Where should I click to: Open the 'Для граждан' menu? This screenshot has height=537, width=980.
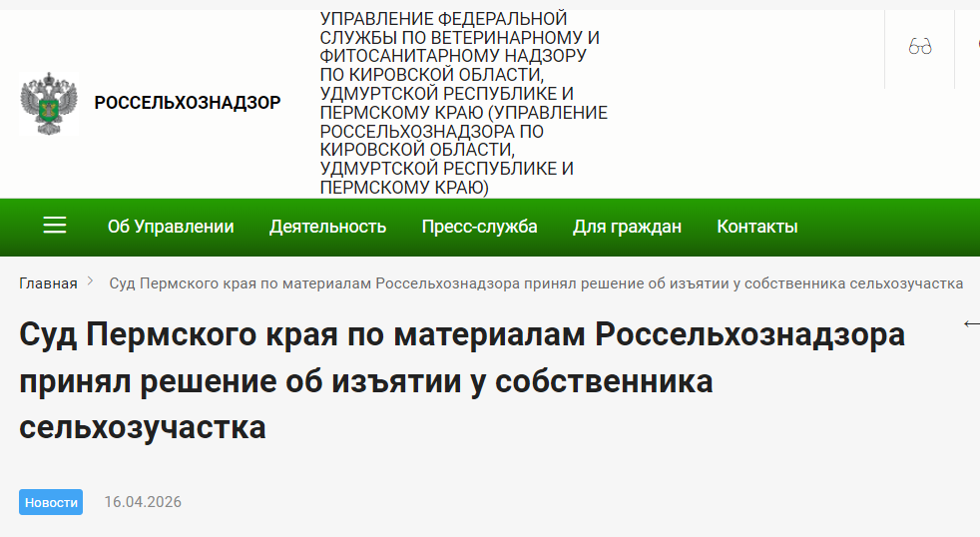tap(627, 227)
